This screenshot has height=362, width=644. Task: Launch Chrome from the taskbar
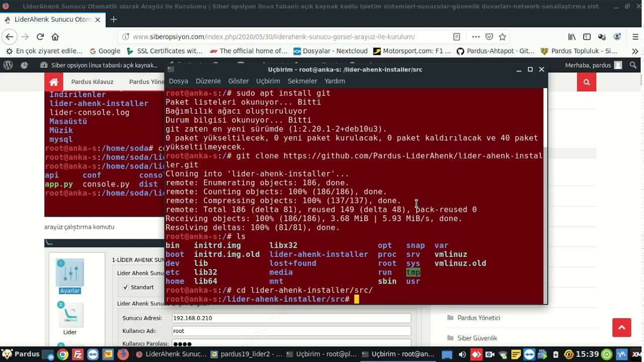click(x=62, y=354)
